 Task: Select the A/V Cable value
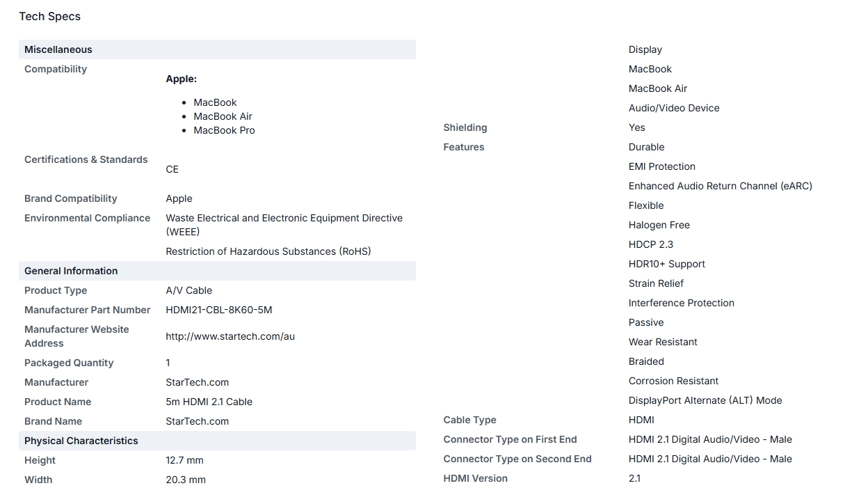(189, 290)
